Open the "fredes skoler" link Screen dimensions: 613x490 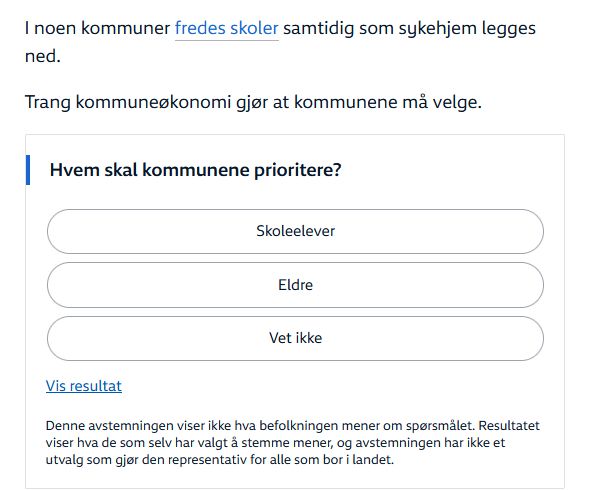[x=226, y=28]
